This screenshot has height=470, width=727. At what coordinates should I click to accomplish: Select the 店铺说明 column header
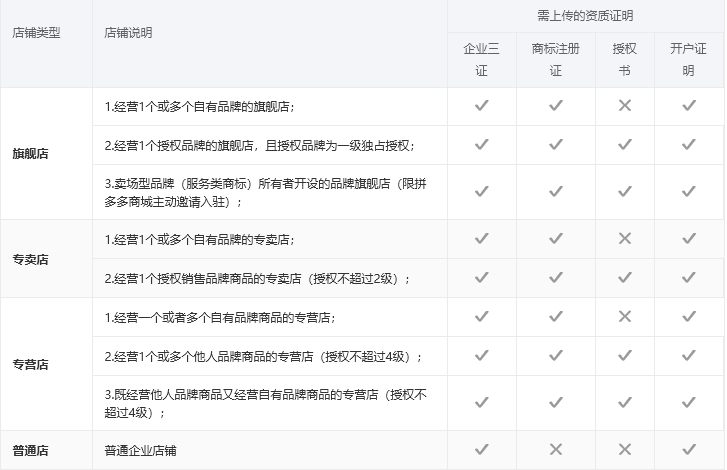coord(128,33)
